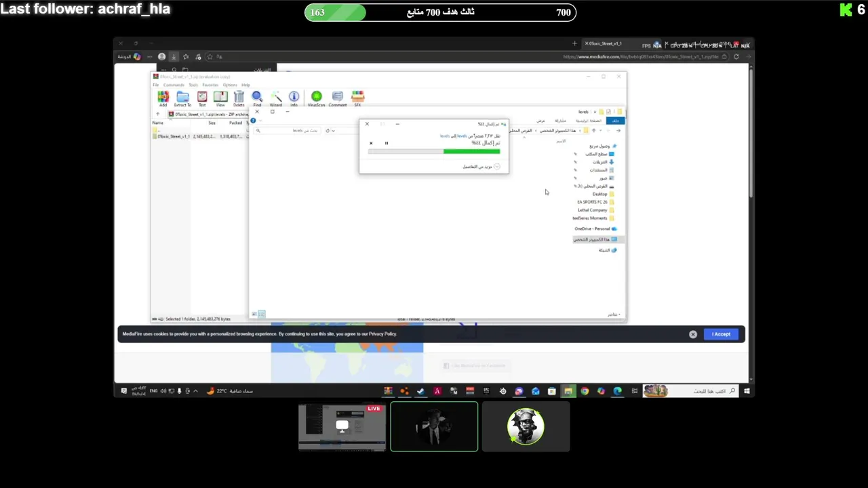Image resolution: width=868 pixels, height=488 pixels.
Task: Open the Share ribbon tab in Explorer
Action: click(x=559, y=121)
